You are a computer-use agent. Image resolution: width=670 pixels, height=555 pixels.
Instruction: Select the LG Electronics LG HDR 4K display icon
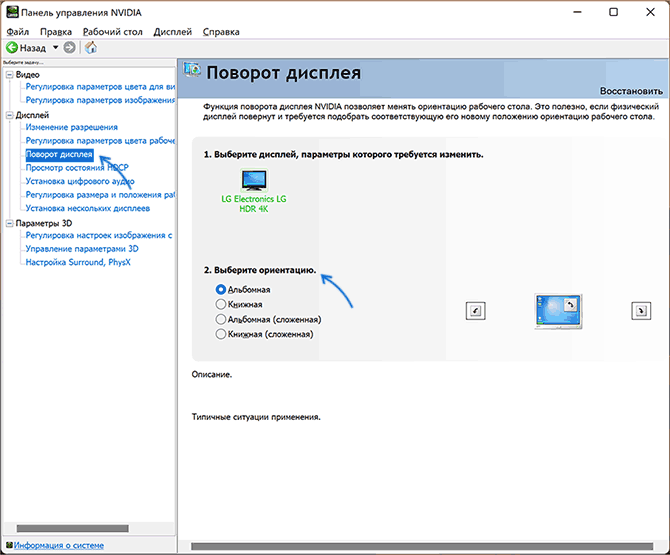tap(254, 180)
